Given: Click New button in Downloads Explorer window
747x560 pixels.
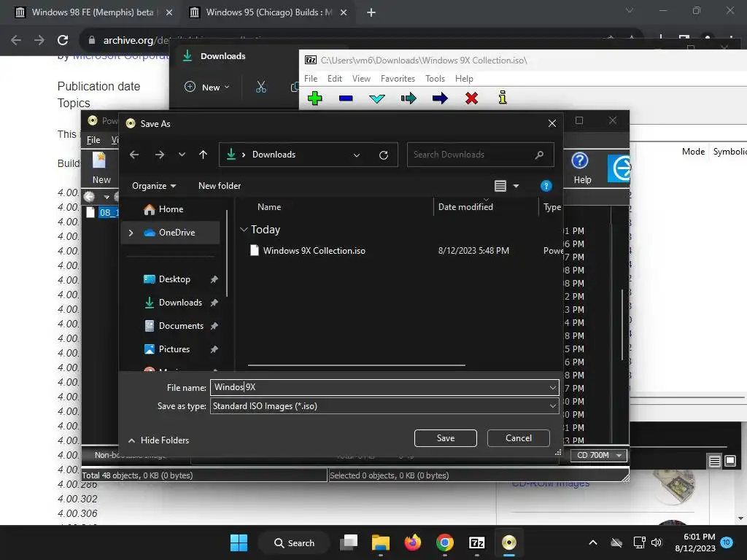Looking at the screenshot, I should pyautogui.click(x=206, y=87).
